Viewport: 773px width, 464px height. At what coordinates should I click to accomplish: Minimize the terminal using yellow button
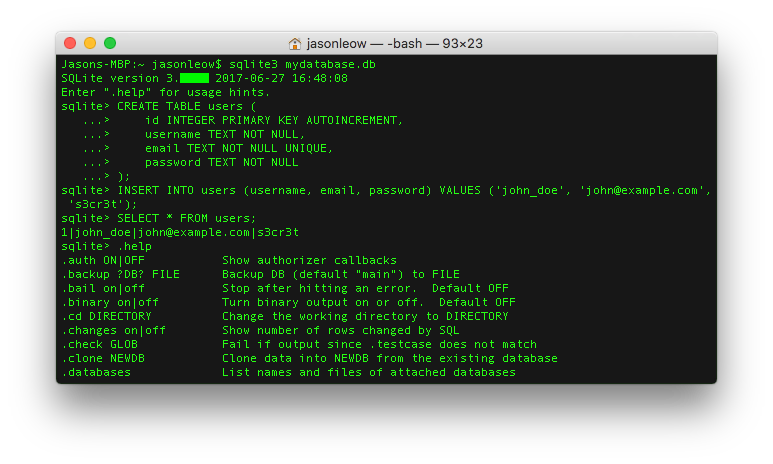(90, 43)
